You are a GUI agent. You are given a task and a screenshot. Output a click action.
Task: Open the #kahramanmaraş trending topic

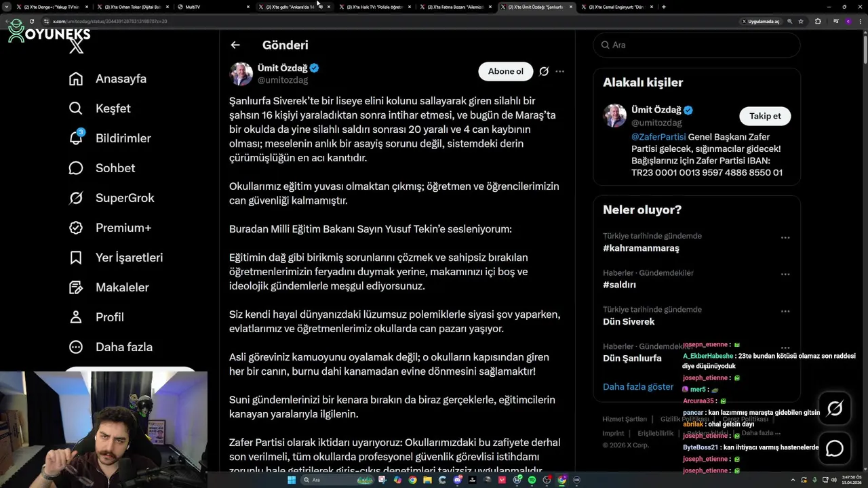(641, 248)
